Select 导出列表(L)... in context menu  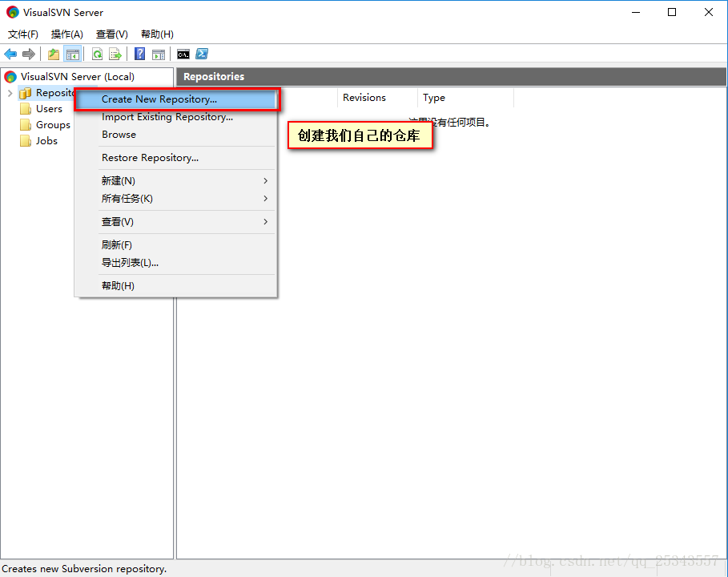[176, 263]
